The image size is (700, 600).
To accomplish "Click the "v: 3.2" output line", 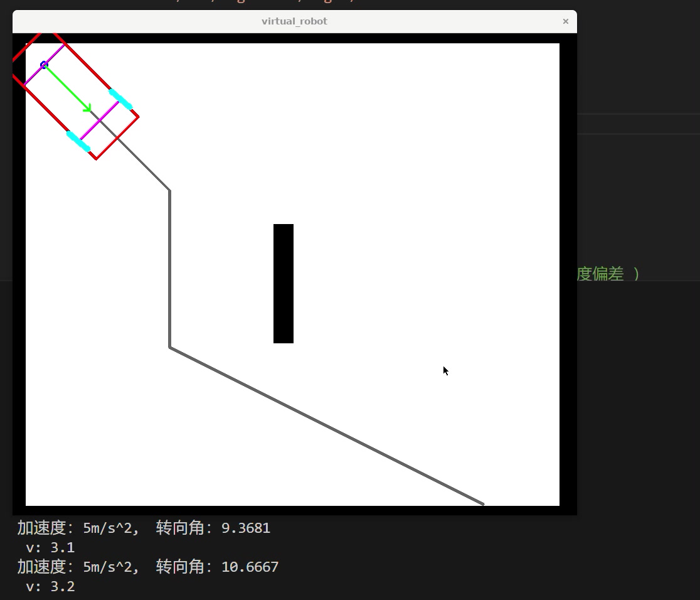I will 50,587.
